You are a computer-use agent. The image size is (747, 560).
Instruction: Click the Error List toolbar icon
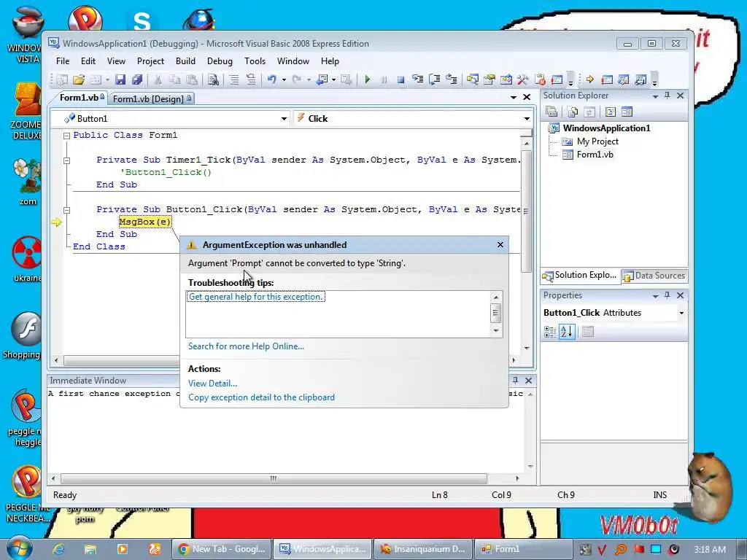[x=540, y=79]
